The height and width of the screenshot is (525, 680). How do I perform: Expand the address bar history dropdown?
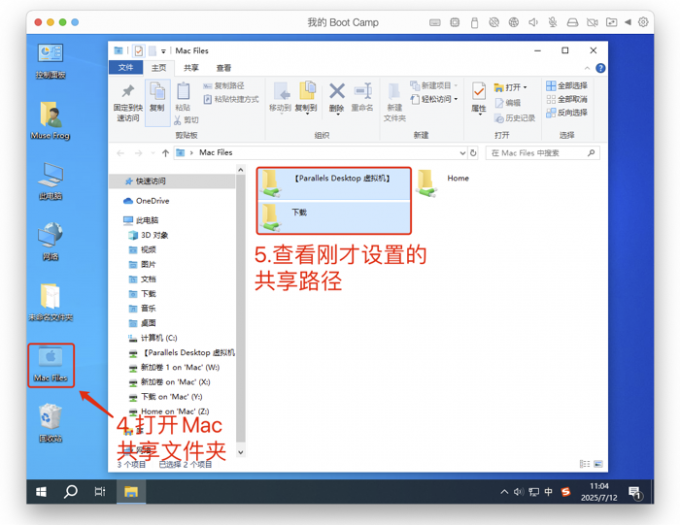pyautogui.click(x=462, y=153)
